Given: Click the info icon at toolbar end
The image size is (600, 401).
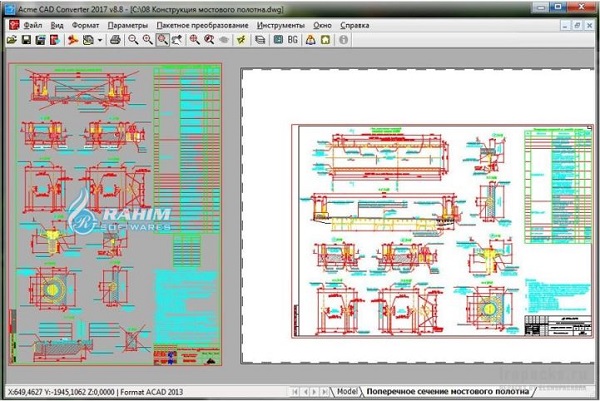Looking at the screenshot, I should [x=344, y=40].
